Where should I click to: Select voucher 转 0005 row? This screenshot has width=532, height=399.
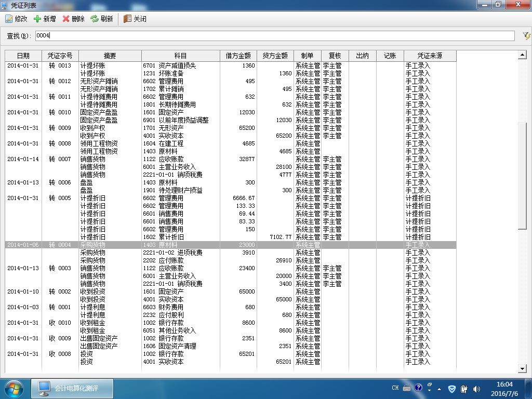coord(230,198)
